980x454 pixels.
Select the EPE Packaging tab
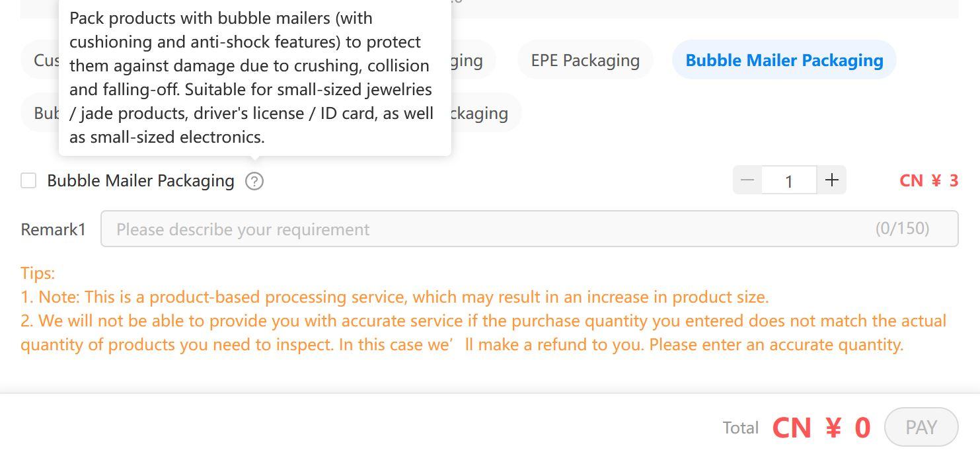[585, 60]
